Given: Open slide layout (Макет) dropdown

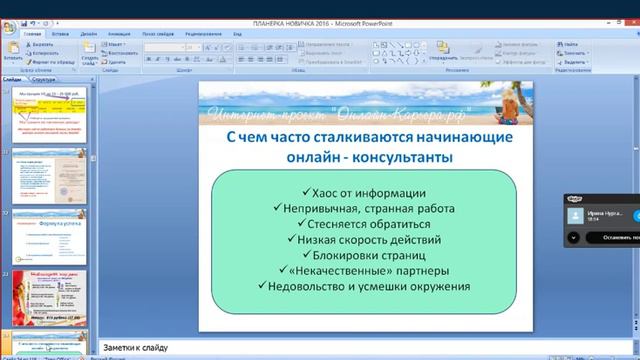Looking at the screenshot, I should [113, 44].
